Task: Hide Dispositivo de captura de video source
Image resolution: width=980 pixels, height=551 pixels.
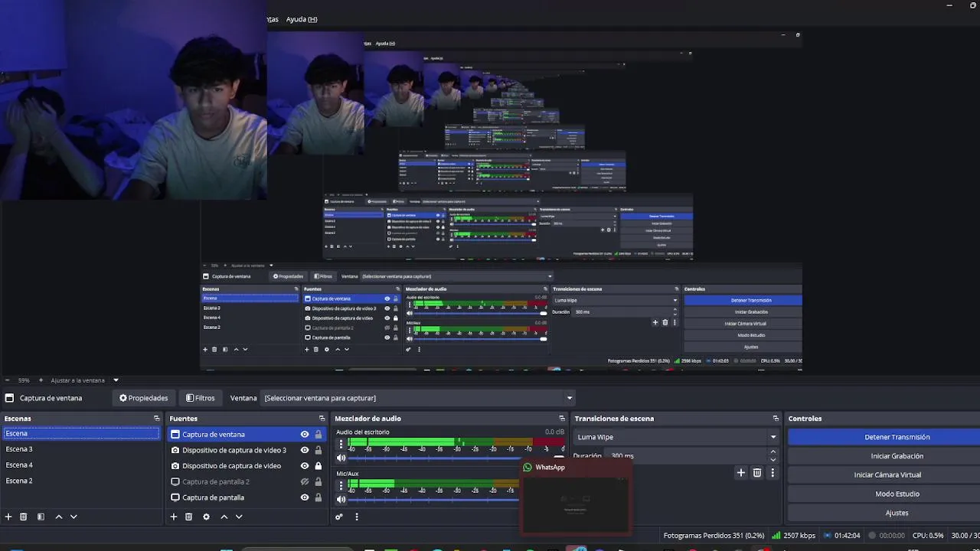Action: tap(305, 466)
